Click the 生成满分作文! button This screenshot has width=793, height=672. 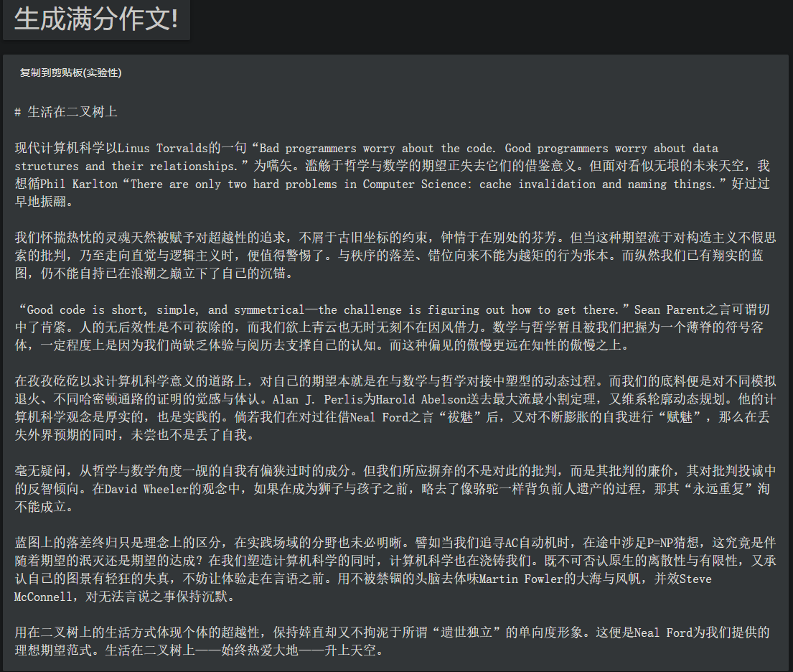(x=96, y=19)
